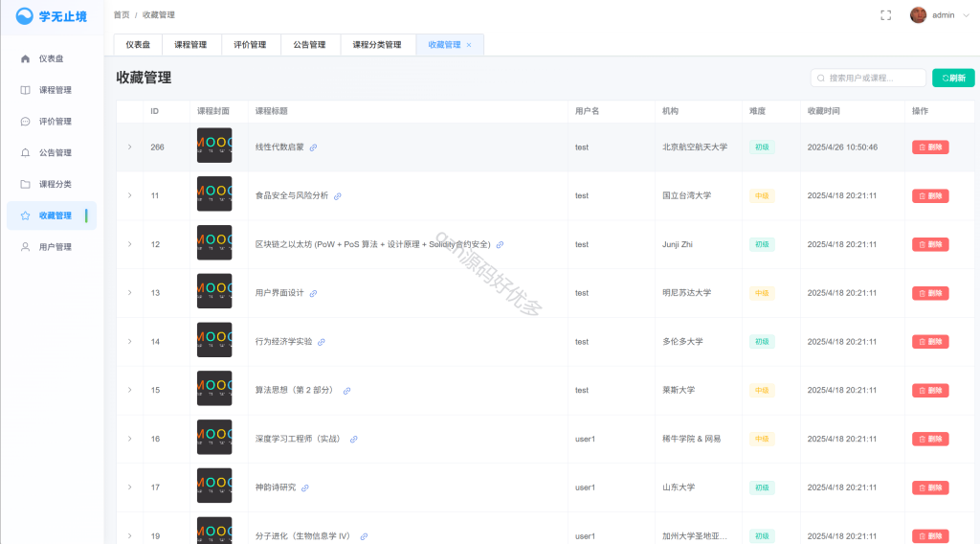Switch to 课程分类管理 tab
This screenshot has height=544, width=980.
(377, 45)
